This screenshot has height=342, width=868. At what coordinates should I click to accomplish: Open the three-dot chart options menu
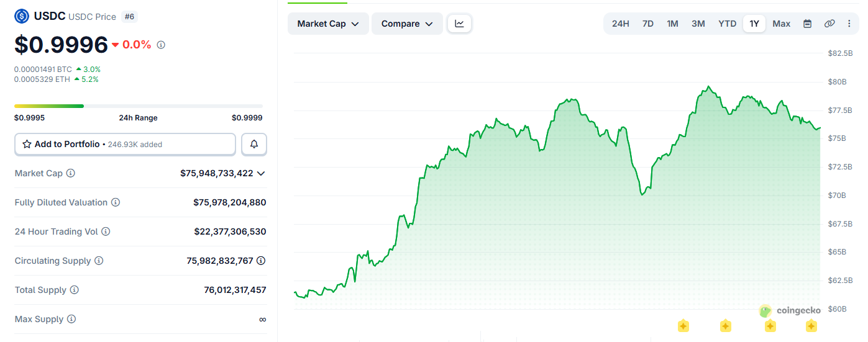pyautogui.click(x=849, y=24)
